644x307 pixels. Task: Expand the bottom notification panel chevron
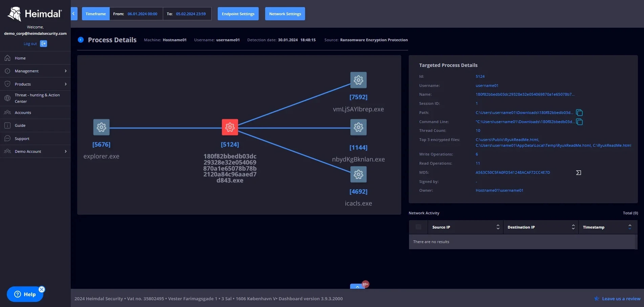coord(357,286)
